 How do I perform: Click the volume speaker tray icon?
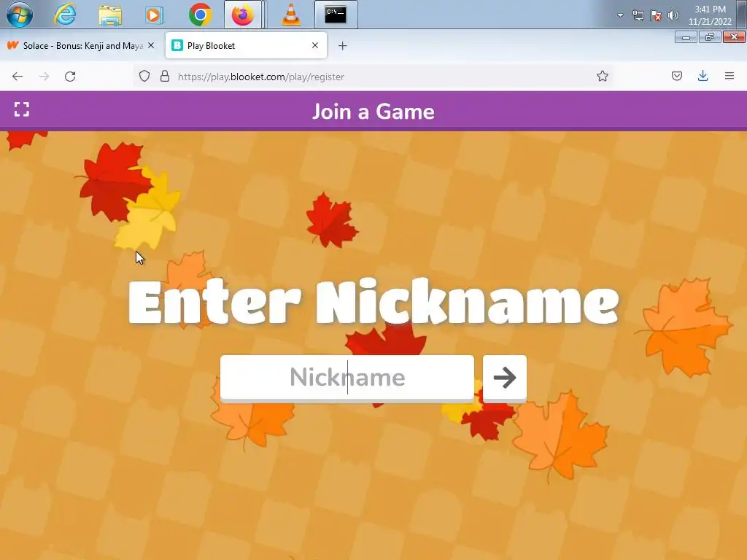point(673,15)
